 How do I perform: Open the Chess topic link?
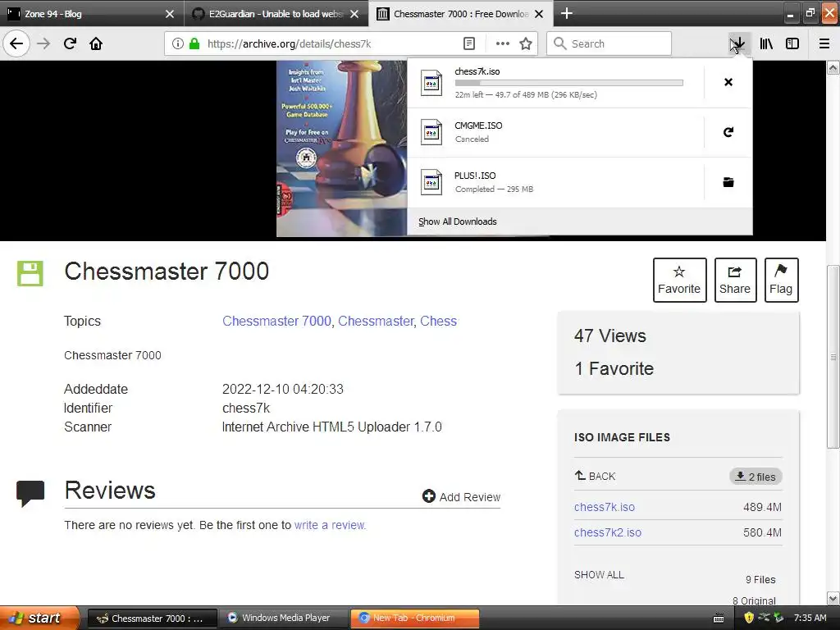coord(438,321)
